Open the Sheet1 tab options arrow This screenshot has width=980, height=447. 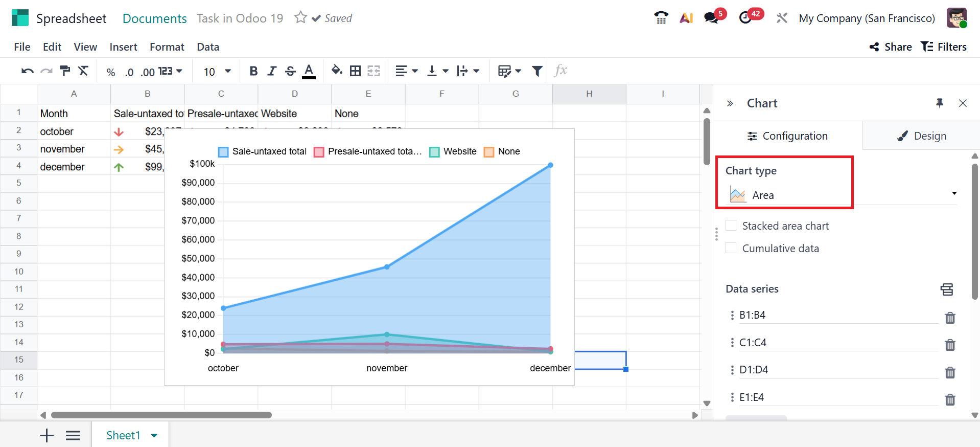point(154,436)
